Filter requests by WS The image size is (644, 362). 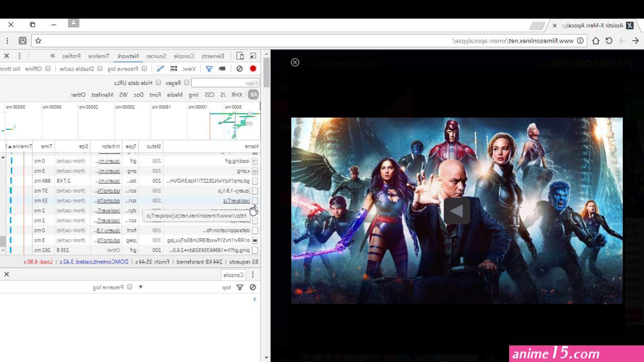coord(123,95)
